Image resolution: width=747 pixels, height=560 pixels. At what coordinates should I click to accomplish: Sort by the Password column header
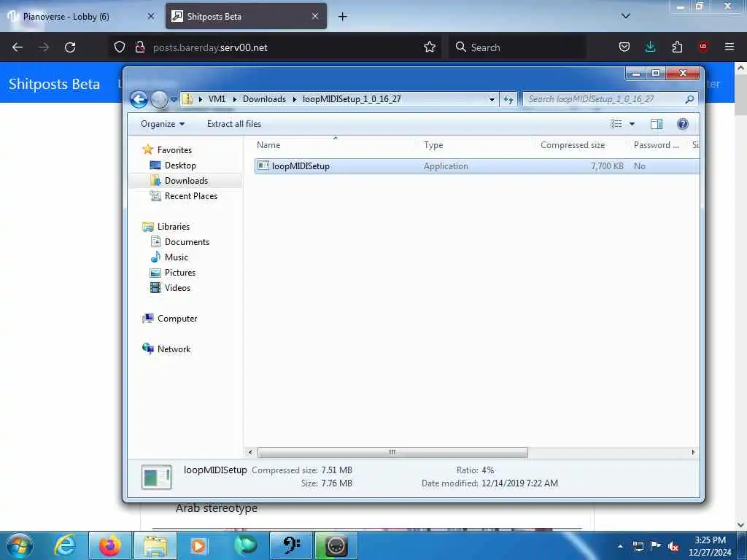(x=657, y=145)
